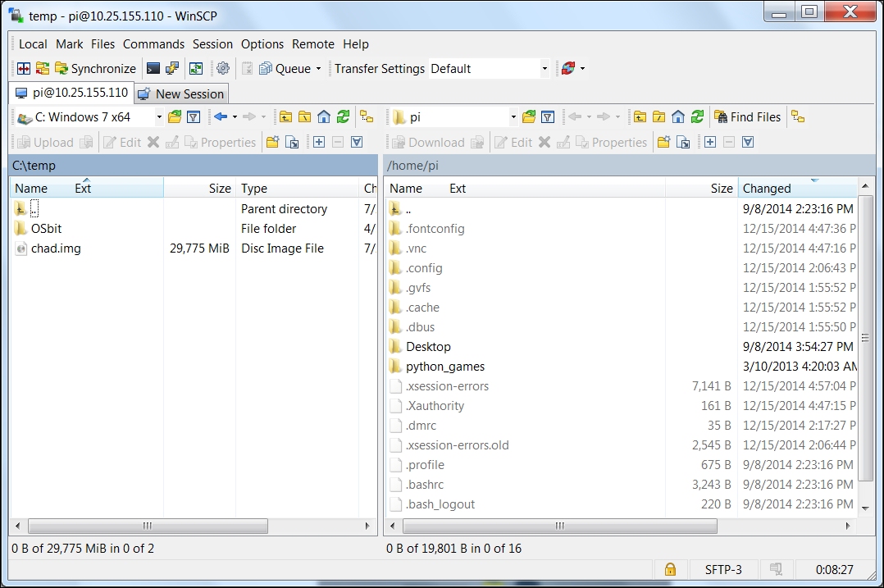Invert selection on the remote panel

tap(747, 141)
